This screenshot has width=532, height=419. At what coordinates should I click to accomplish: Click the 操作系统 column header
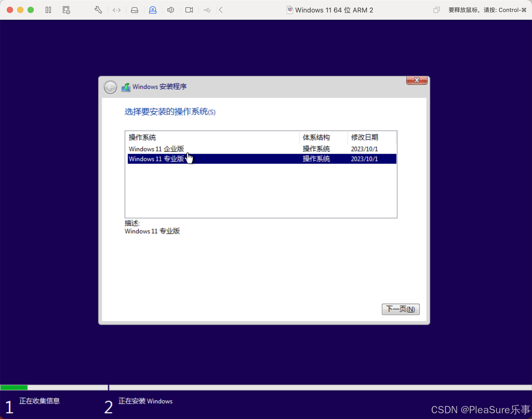coord(212,137)
